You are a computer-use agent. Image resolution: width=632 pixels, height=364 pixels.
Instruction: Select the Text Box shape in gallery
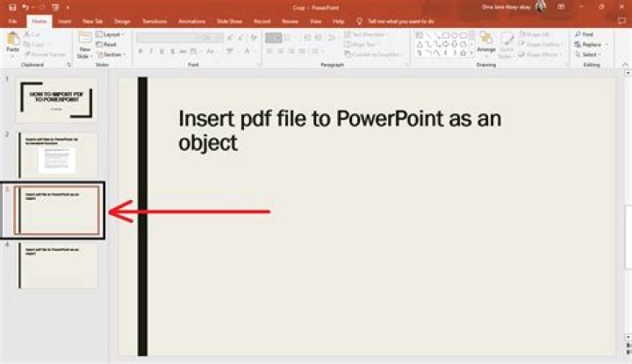click(420, 35)
